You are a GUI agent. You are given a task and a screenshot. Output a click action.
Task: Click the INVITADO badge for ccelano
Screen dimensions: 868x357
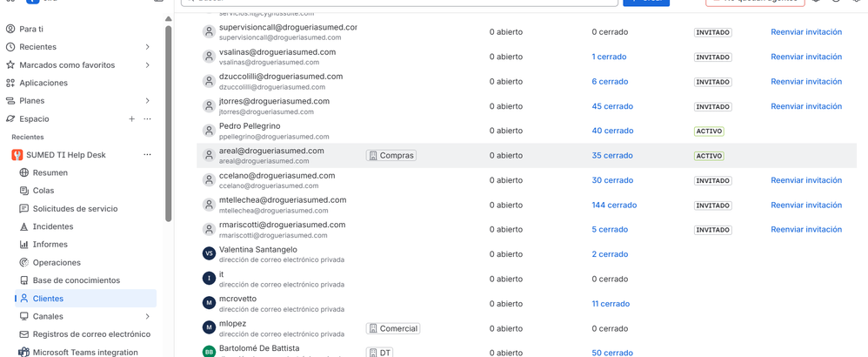(x=713, y=181)
